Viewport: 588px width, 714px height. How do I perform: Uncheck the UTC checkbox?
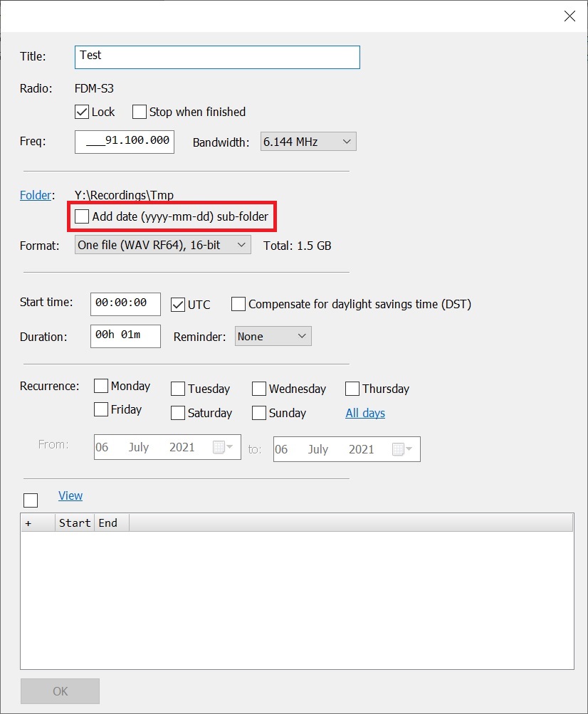pyautogui.click(x=179, y=305)
